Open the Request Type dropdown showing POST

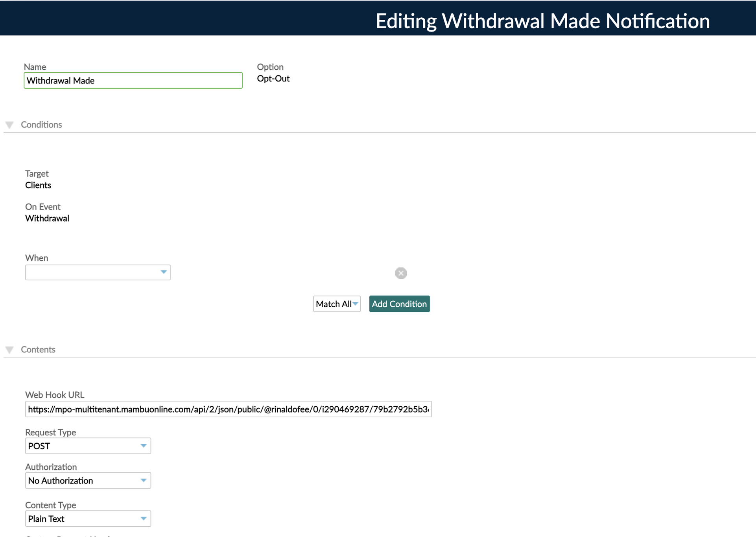coord(87,446)
